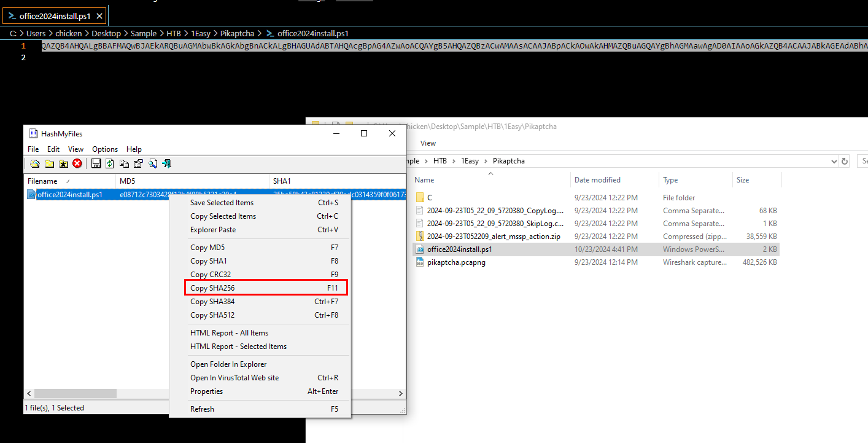Open the View menu in HashMyFiles
The width and height of the screenshot is (868, 443).
click(x=76, y=149)
